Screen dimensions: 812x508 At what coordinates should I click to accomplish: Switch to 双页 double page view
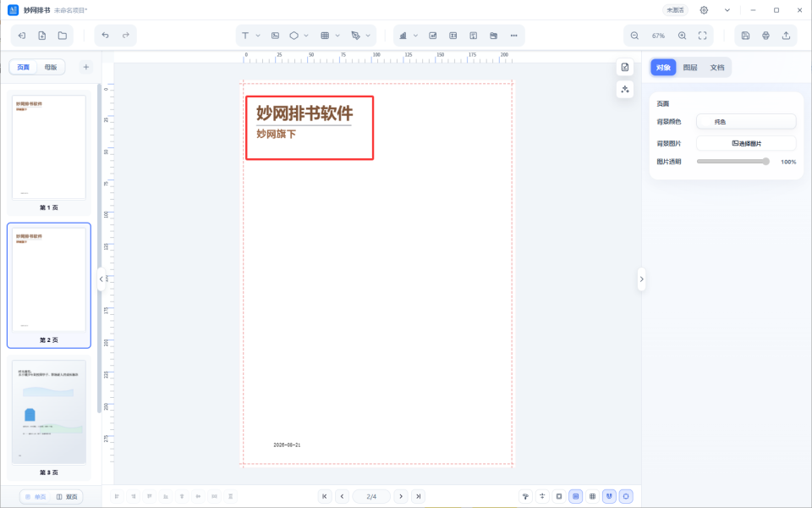coord(67,497)
